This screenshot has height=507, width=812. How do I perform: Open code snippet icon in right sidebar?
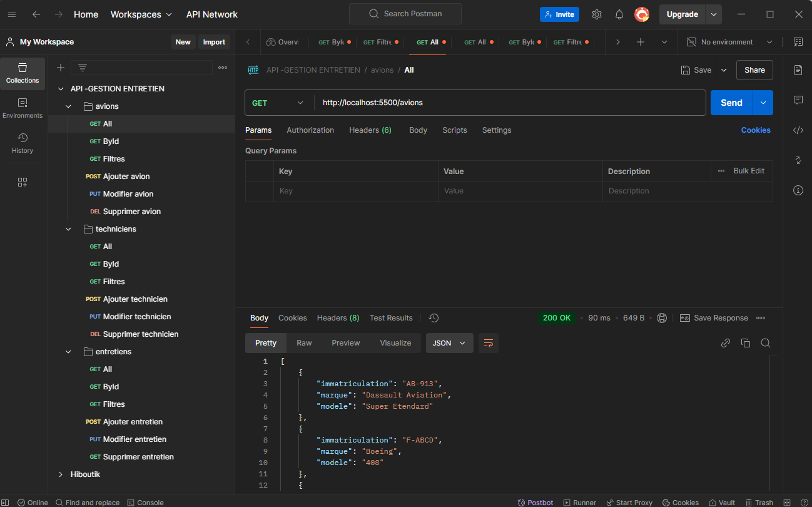[798, 130]
